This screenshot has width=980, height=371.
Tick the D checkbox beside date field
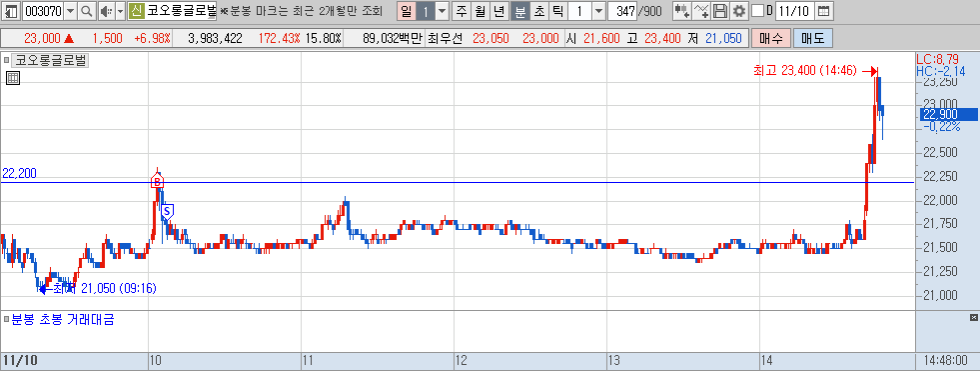click(757, 11)
